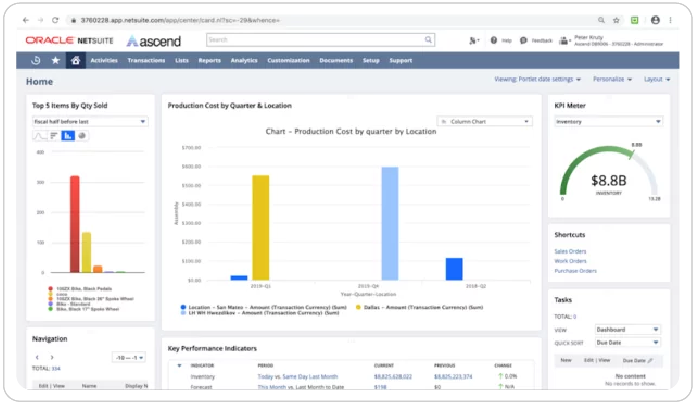The height and width of the screenshot is (405, 696).
Task: Open the Navigation page range dropdown
Action: coord(129,357)
